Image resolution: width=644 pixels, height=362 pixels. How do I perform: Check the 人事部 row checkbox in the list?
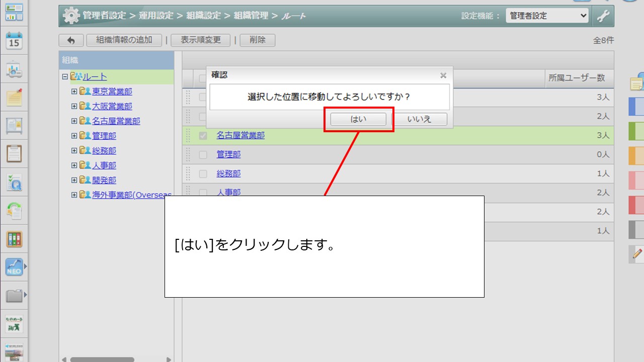[203, 193]
